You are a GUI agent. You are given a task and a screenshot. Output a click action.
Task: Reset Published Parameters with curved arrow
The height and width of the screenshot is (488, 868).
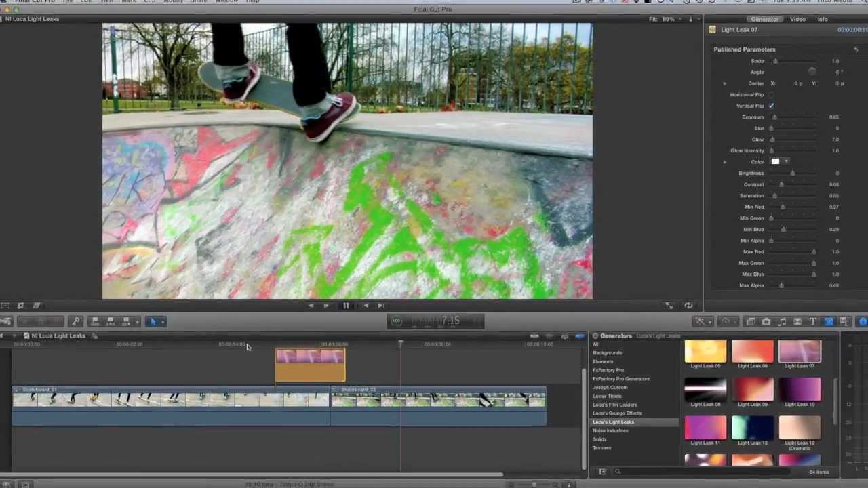click(x=856, y=49)
